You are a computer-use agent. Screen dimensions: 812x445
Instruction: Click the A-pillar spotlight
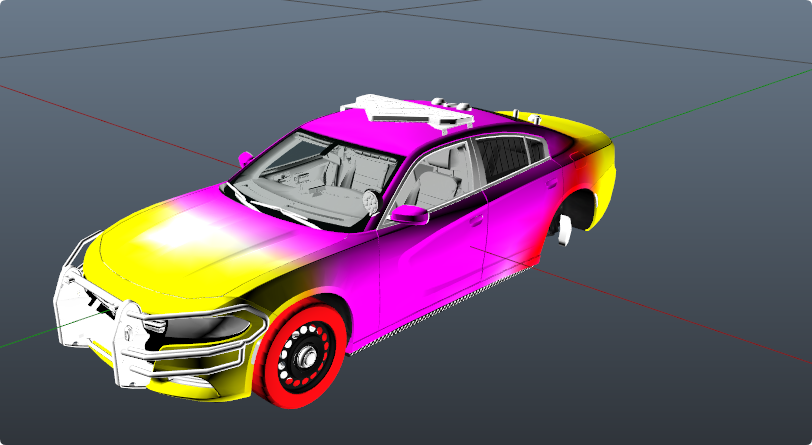pyautogui.click(x=372, y=202)
